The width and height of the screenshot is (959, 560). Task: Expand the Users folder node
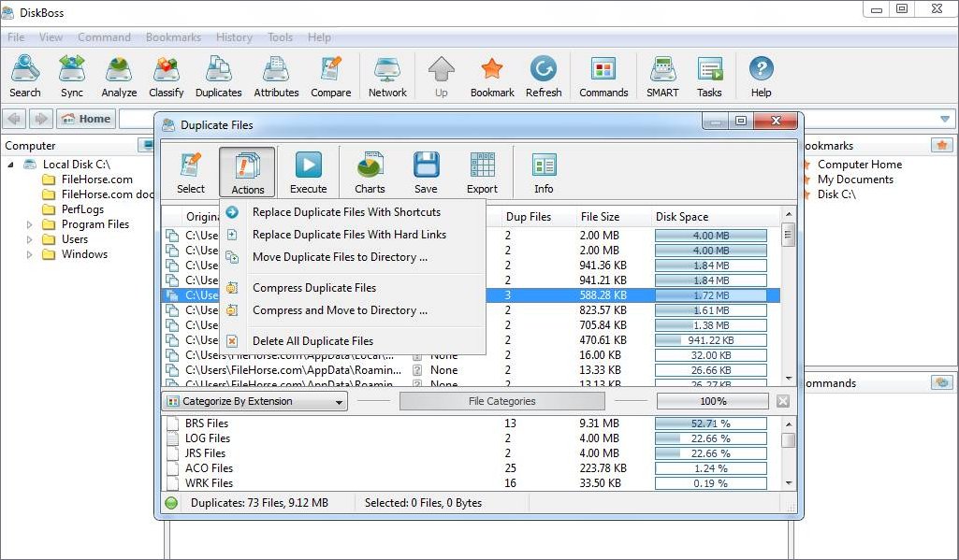[x=29, y=239]
